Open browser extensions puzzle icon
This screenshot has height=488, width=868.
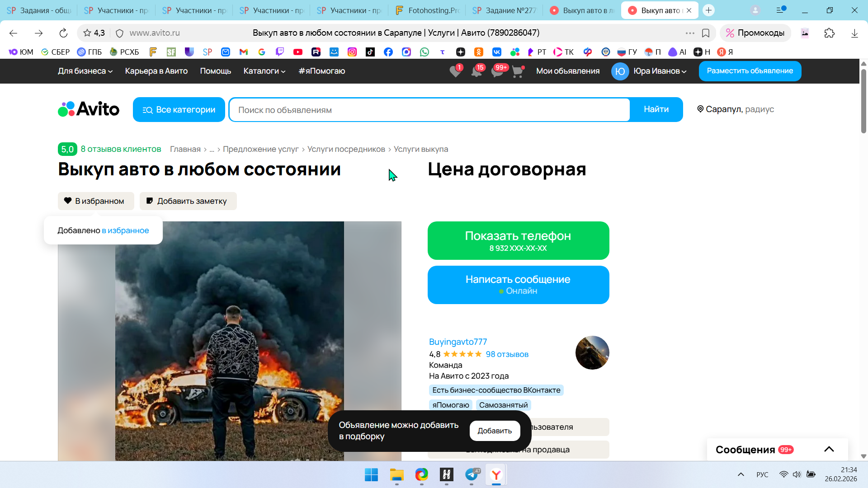point(829,33)
